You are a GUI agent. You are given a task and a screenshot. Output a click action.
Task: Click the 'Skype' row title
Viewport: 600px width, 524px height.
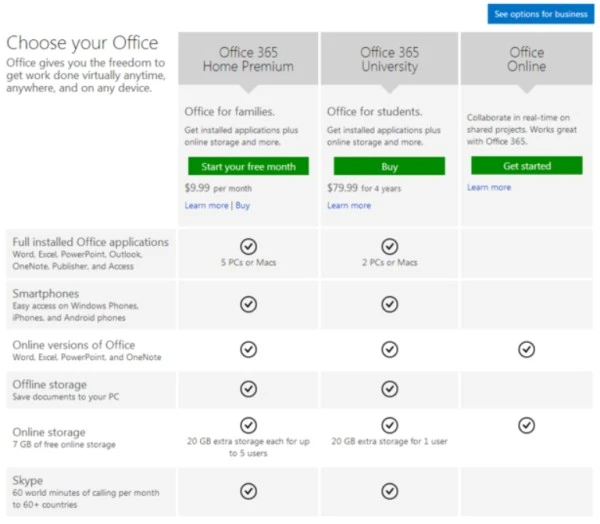[x=28, y=480]
